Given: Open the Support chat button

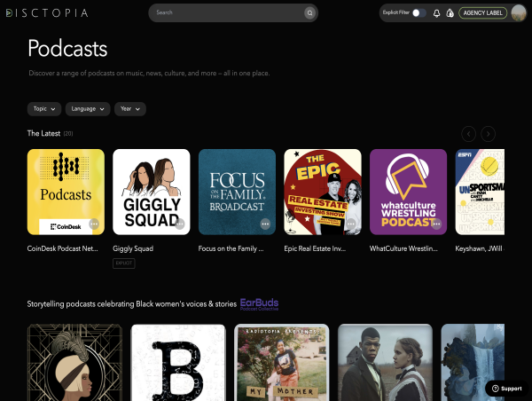Looking at the screenshot, I should coord(506,389).
